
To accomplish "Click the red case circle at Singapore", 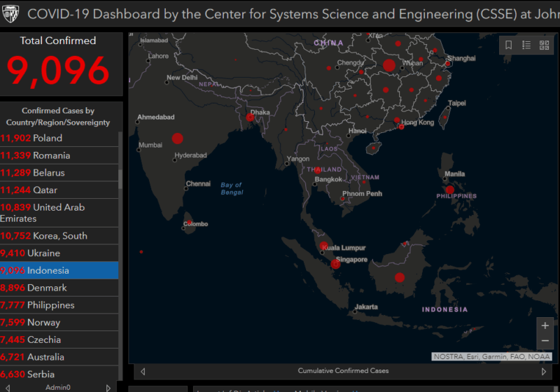I will click(x=335, y=264).
